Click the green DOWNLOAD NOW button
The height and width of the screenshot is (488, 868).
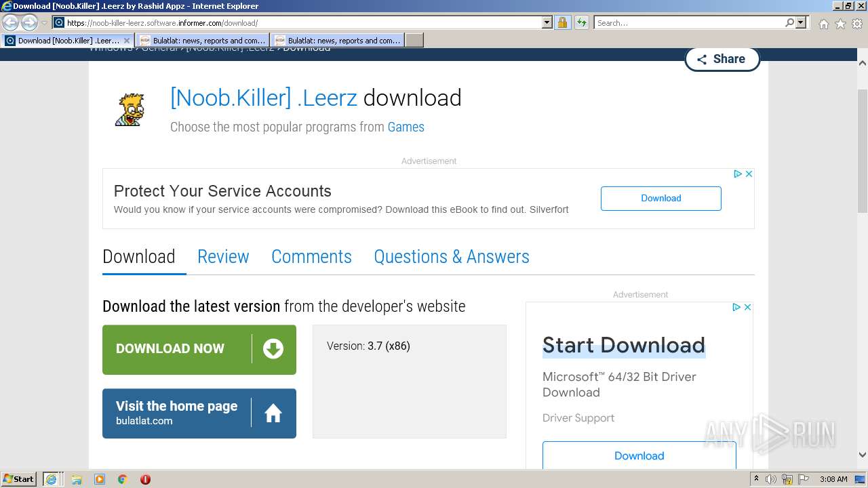pyautogui.click(x=199, y=350)
